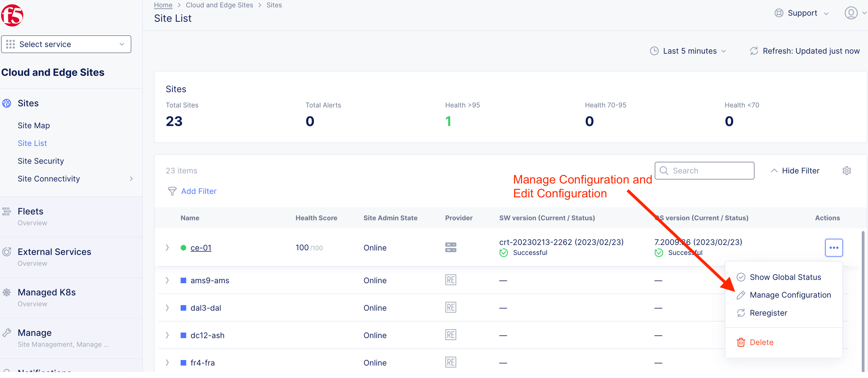Viewport: 868px width, 378px height.
Task: Open the ce-01 site link
Action: (201, 247)
